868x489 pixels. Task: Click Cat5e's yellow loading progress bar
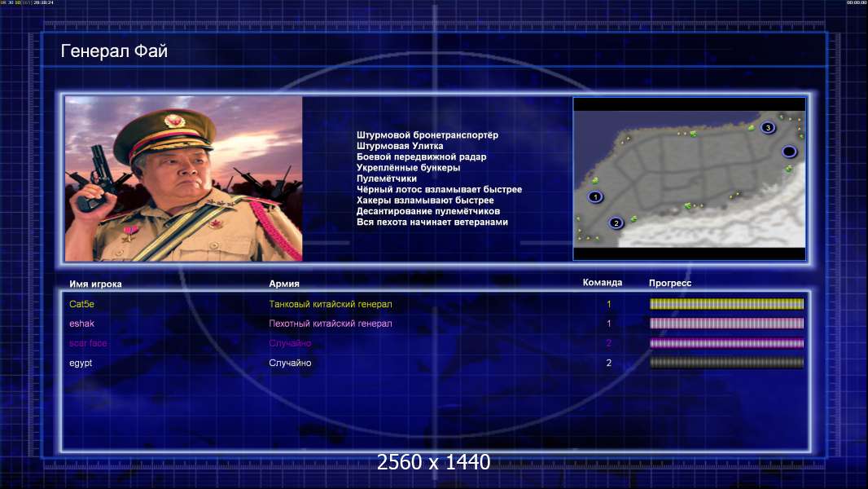pos(726,303)
